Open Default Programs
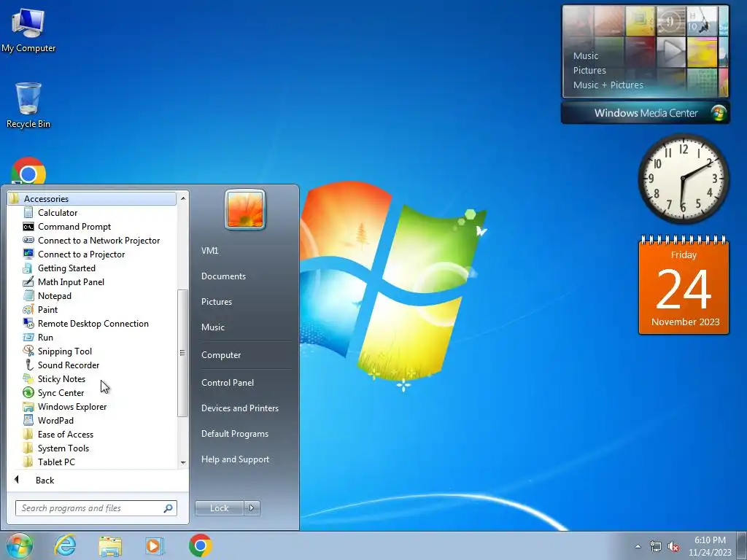This screenshot has height=560, width=747. click(235, 434)
